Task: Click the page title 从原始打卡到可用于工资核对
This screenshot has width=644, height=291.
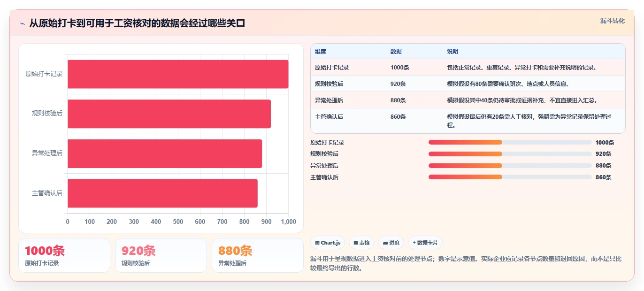Action: click(x=137, y=23)
